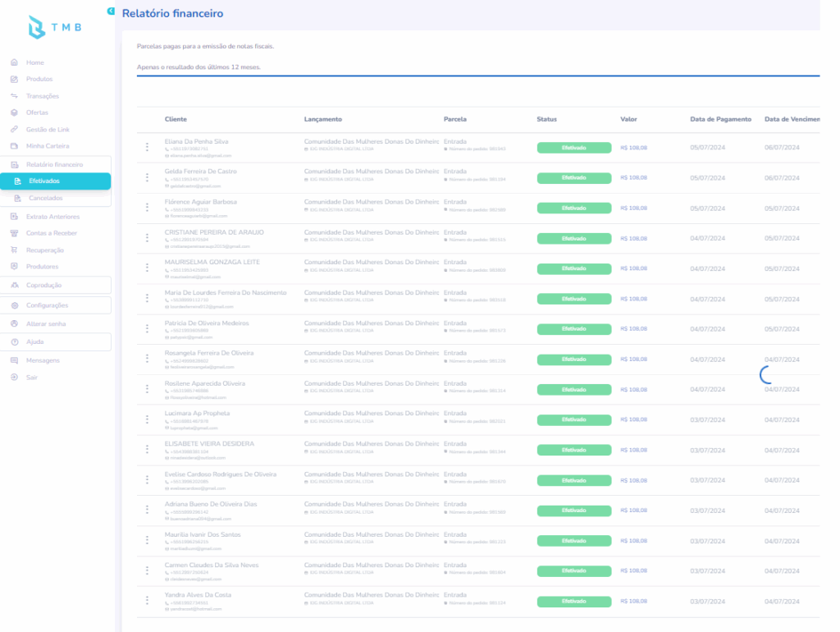
Task: Click the Mensagens icon
Action: pyautogui.click(x=15, y=361)
